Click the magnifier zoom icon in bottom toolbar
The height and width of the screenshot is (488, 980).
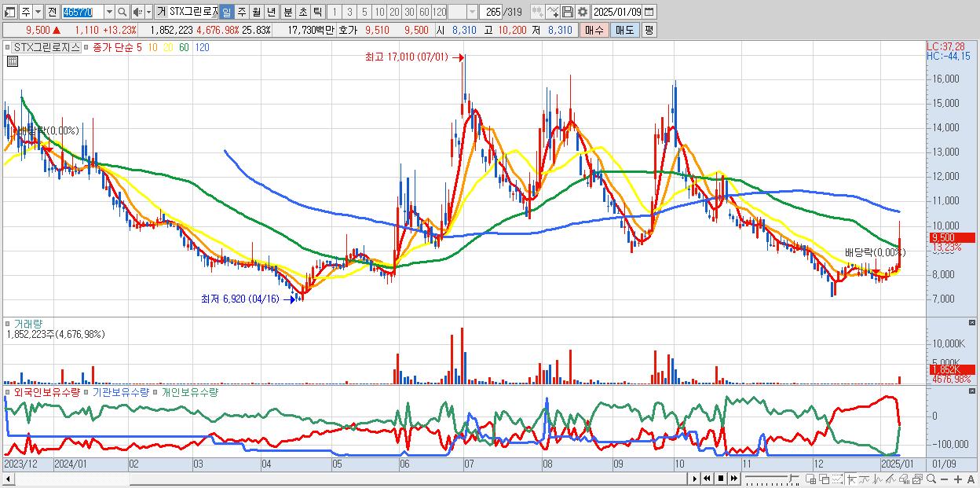tap(931, 479)
